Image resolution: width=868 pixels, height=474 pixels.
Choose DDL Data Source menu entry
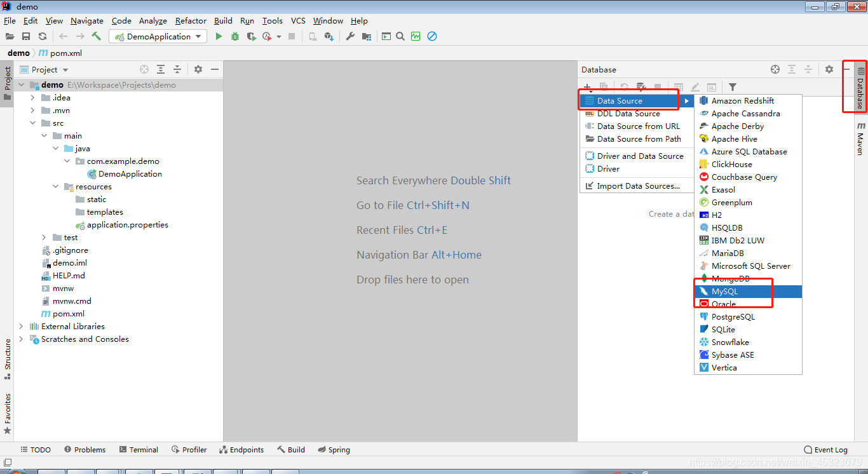pyautogui.click(x=637, y=113)
